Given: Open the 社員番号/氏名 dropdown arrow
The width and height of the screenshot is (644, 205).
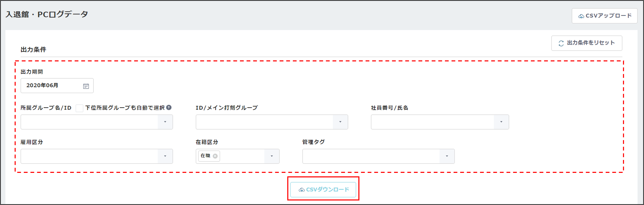Looking at the screenshot, I should click(x=501, y=122).
